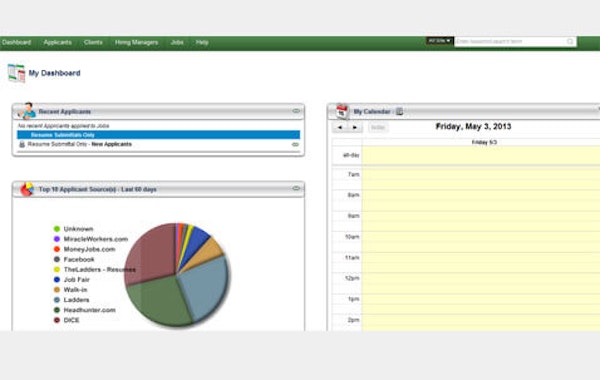Click the Top 10 Applicant Sources pie icon
600x380 pixels.
[x=27, y=189]
